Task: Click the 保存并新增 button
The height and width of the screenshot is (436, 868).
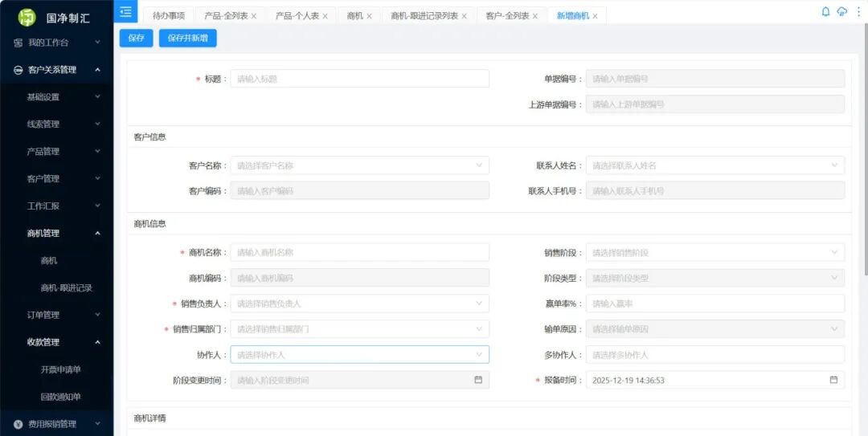Action: (187, 38)
